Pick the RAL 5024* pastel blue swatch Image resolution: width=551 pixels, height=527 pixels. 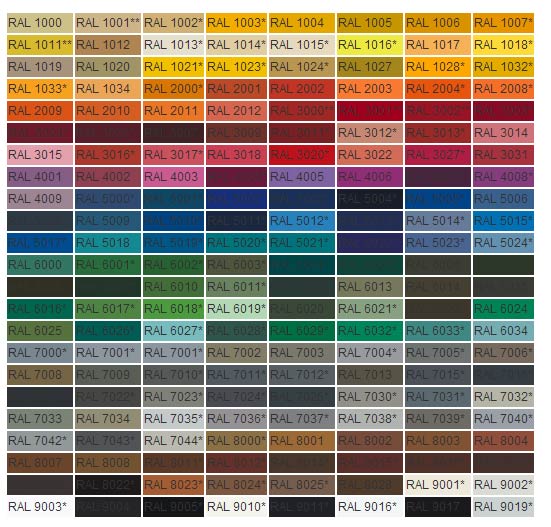[x=503, y=243]
